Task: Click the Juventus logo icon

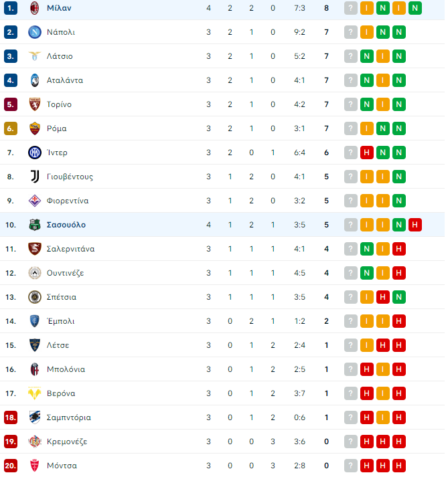Action: [35, 177]
